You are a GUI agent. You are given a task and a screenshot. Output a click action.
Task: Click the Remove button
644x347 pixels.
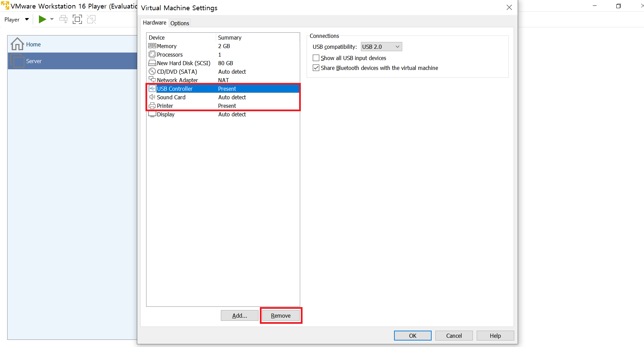[x=281, y=316]
